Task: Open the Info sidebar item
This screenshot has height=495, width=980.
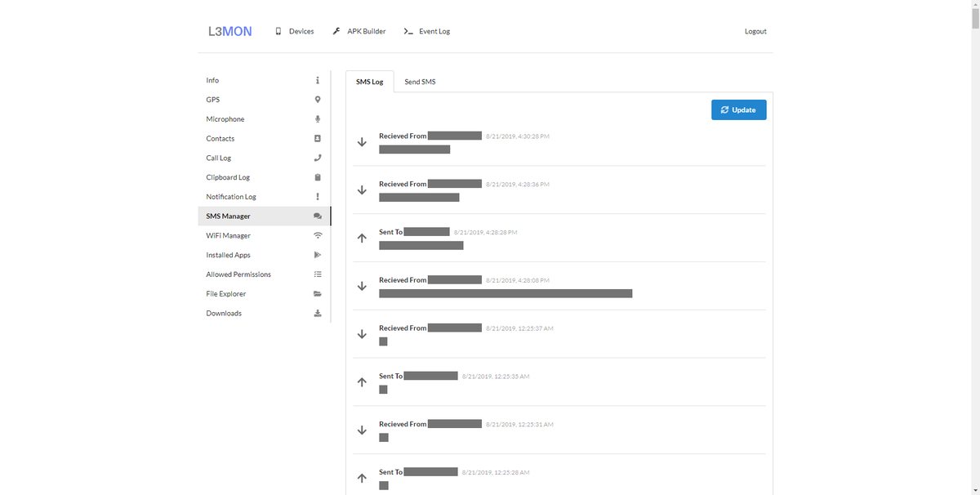Action: coord(264,80)
